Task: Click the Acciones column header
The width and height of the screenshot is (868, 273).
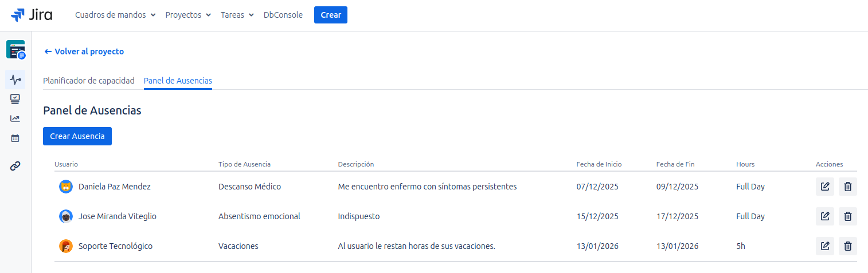Action: (x=830, y=164)
